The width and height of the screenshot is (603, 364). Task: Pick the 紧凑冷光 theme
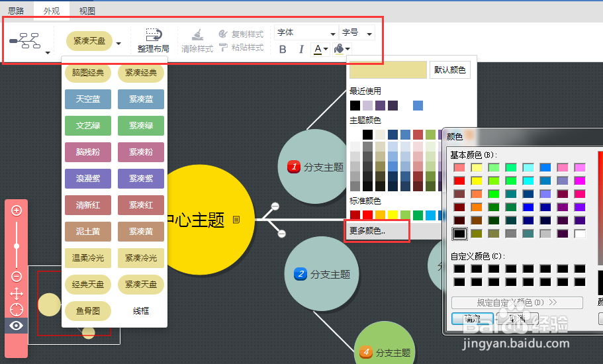tap(141, 258)
